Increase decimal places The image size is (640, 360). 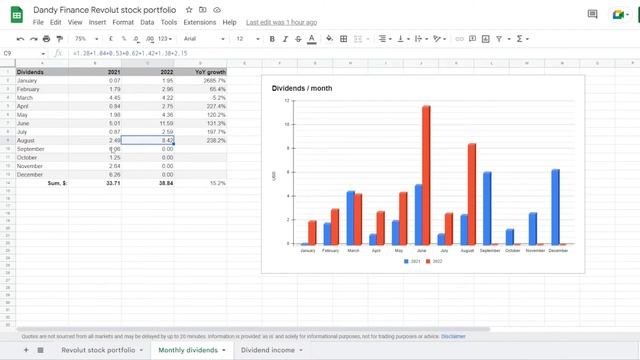click(x=150, y=39)
